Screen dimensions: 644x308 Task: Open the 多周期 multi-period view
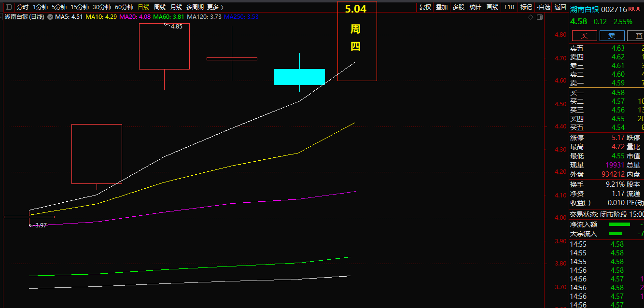pyautogui.click(x=195, y=7)
